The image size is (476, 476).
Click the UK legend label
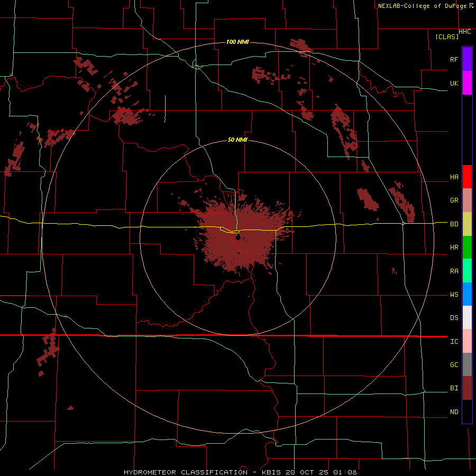[x=454, y=83]
